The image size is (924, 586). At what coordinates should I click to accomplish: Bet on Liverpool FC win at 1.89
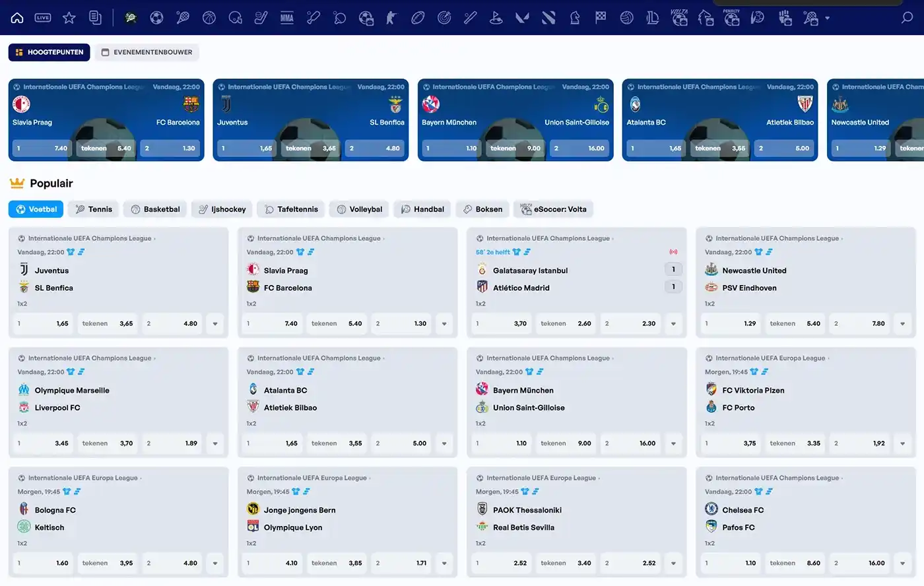pos(172,443)
